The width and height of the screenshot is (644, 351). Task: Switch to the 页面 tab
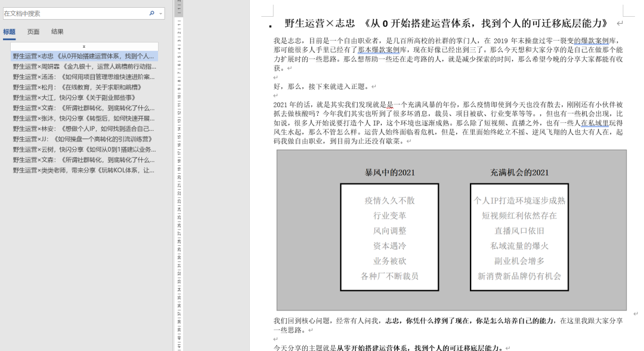(33, 32)
